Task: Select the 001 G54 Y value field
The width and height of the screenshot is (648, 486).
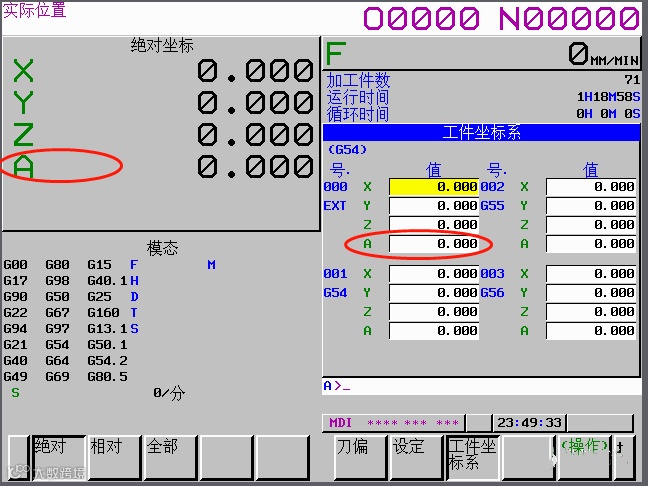Action: [434, 293]
